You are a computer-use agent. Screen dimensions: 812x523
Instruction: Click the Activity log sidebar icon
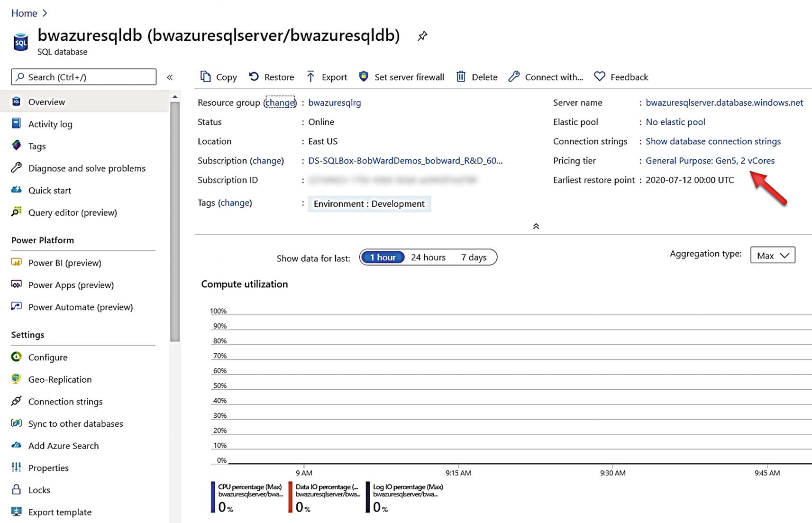[17, 123]
